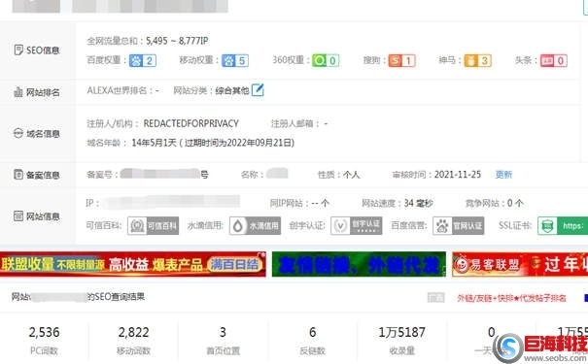Viewport: 588px width, 364px height.
Task: Click the Sogou weight badge showing 1
Action: 401,60
